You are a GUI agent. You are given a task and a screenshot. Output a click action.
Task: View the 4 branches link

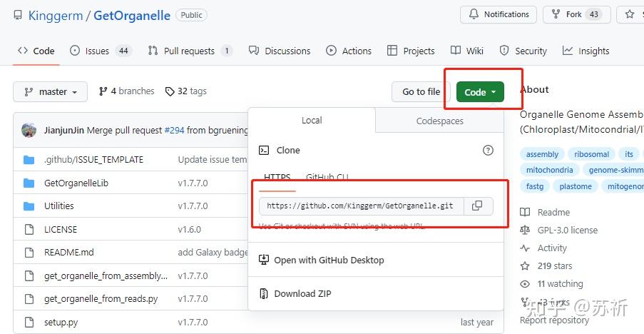127,91
